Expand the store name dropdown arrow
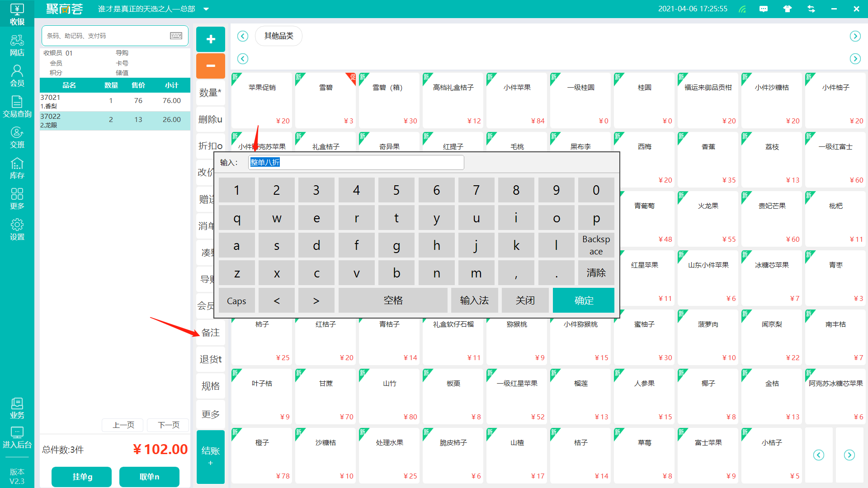The height and width of the screenshot is (488, 868). point(206,9)
